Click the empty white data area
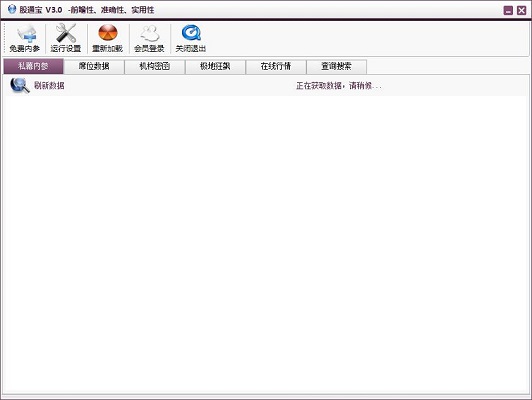 click(266, 244)
